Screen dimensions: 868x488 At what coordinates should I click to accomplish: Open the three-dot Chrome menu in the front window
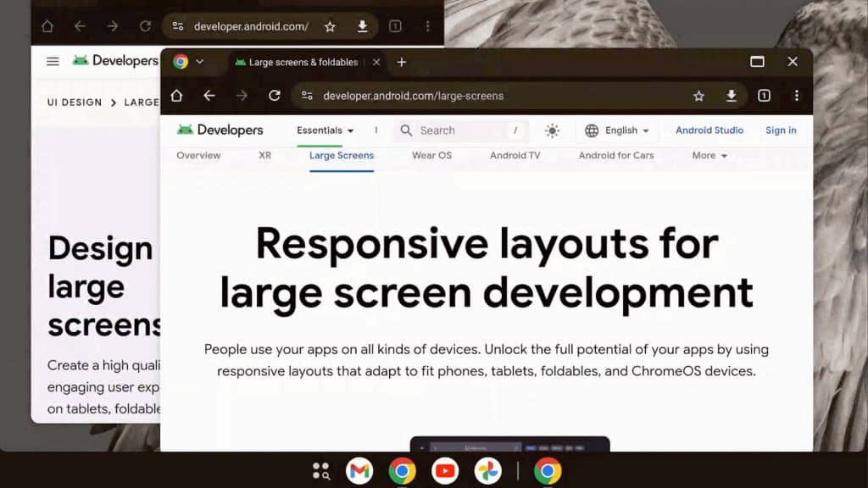pyautogui.click(x=797, y=96)
